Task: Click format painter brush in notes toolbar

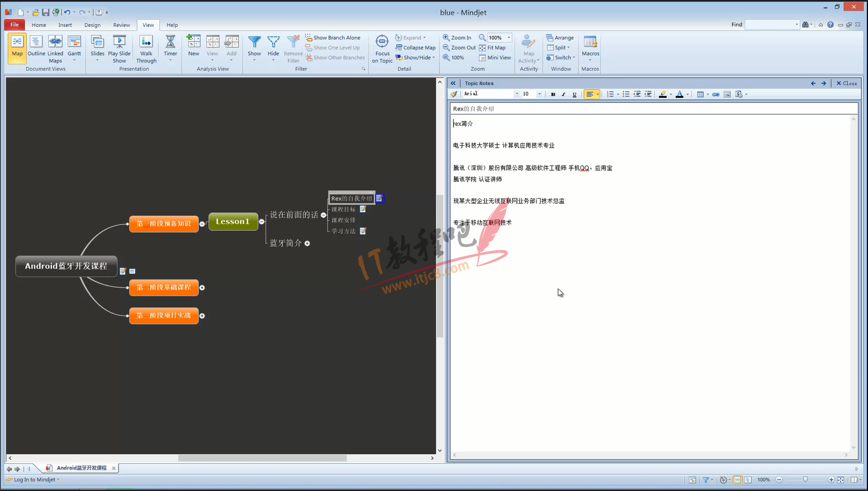Action: (x=454, y=94)
